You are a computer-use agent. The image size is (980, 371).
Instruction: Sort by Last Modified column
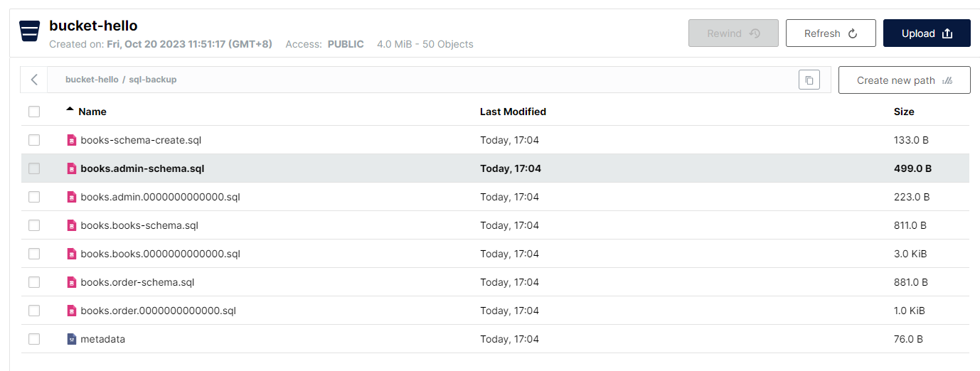click(x=513, y=112)
